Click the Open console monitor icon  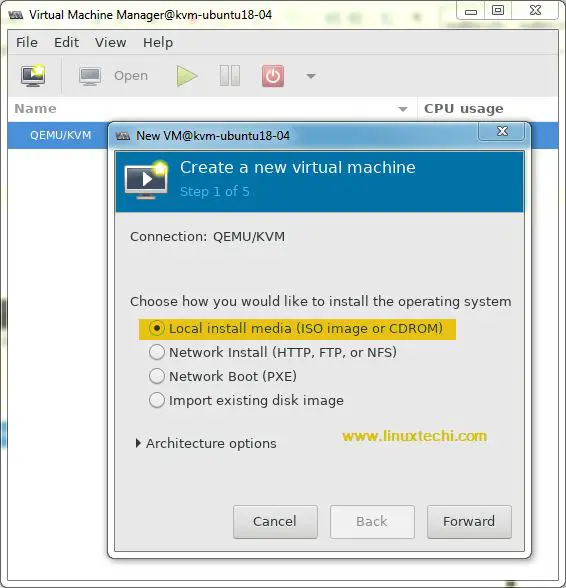point(90,76)
